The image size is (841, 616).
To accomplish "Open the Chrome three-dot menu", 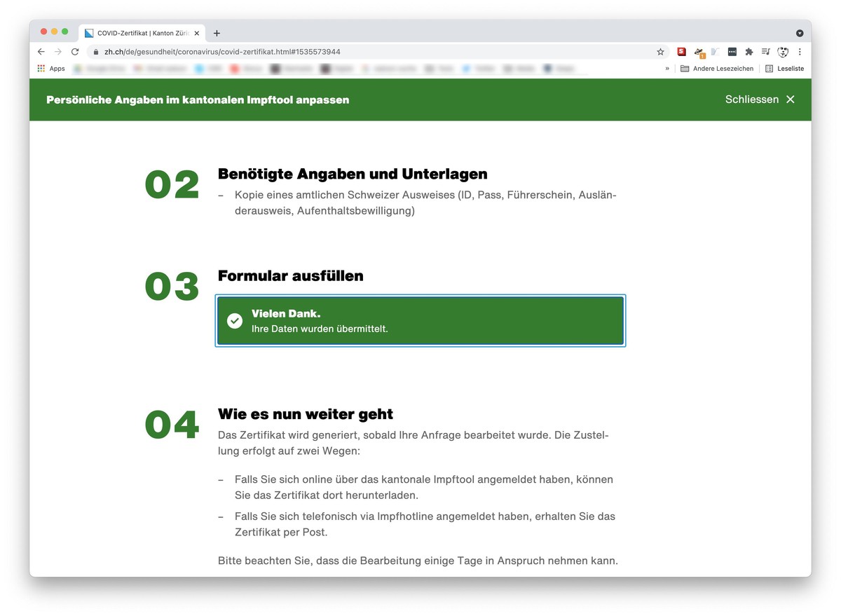I will pyautogui.click(x=800, y=52).
